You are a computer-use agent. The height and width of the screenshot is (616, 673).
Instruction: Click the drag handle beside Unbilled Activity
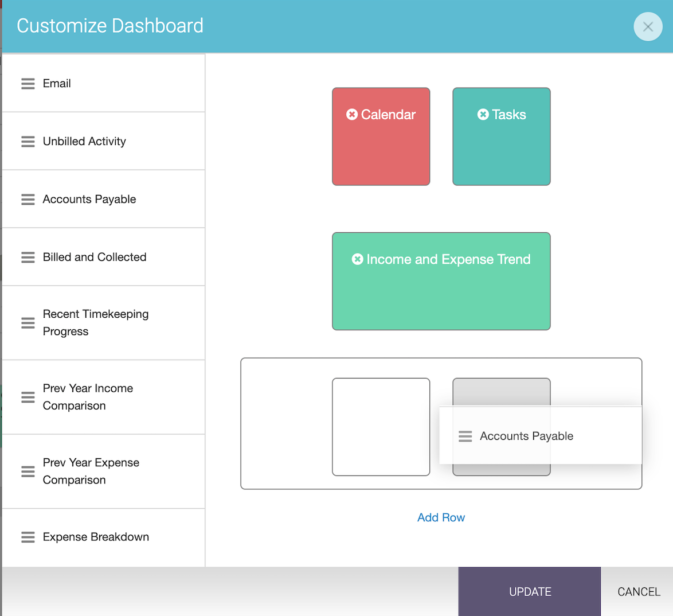(x=28, y=142)
